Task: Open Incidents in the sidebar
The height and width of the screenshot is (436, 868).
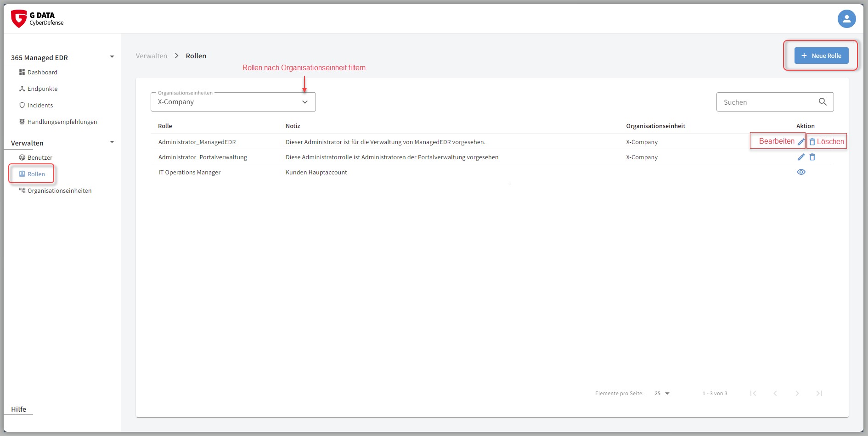Action: (x=36, y=105)
